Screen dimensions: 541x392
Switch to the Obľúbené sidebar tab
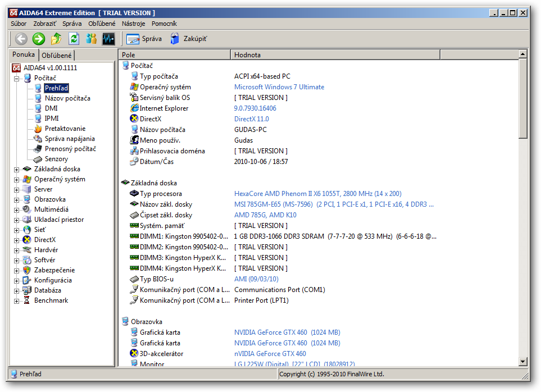tap(57, 55)
